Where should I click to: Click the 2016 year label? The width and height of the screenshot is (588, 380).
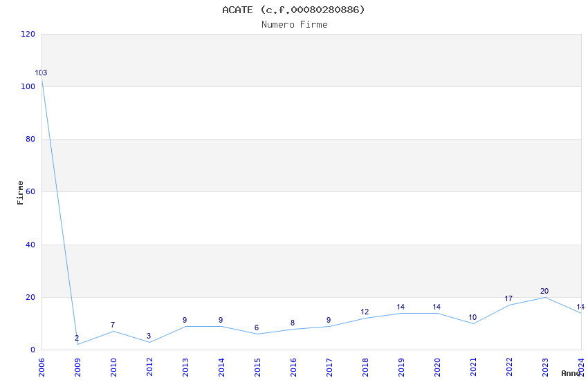click(293, 367)
